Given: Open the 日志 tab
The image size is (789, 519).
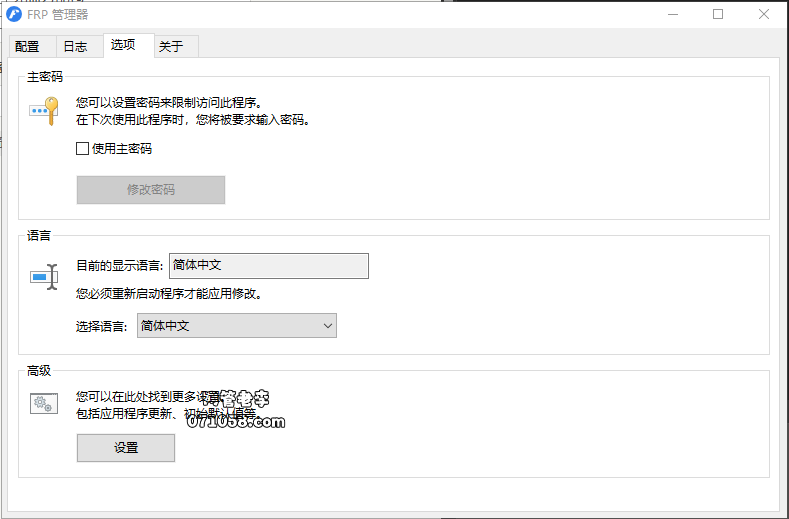Looking at the screenshot, I should tap(75, 47).
